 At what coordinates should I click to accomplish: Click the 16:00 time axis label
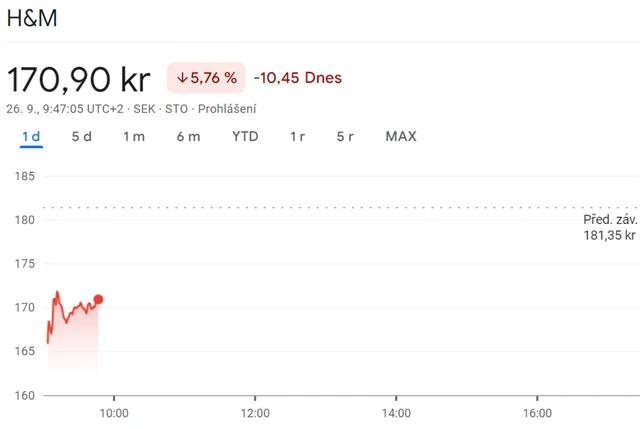click(x=537, y=411)
